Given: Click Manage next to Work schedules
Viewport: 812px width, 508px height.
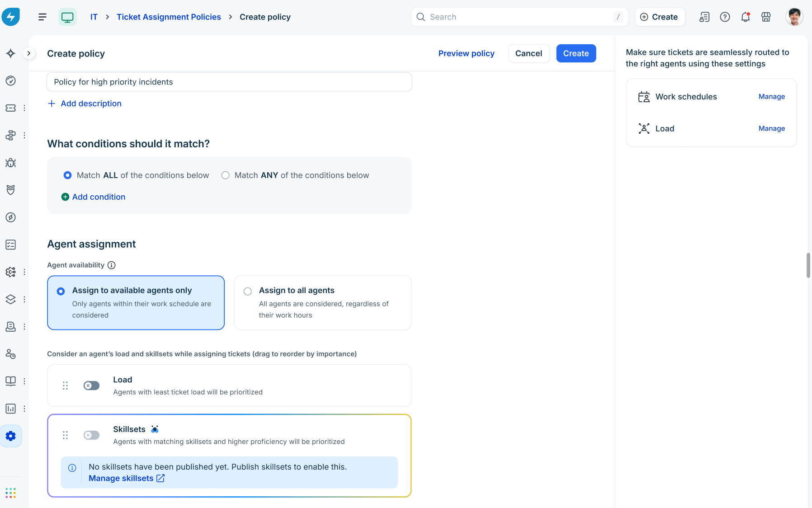Looking at the screenshot, I should click(x=772, y=97).
